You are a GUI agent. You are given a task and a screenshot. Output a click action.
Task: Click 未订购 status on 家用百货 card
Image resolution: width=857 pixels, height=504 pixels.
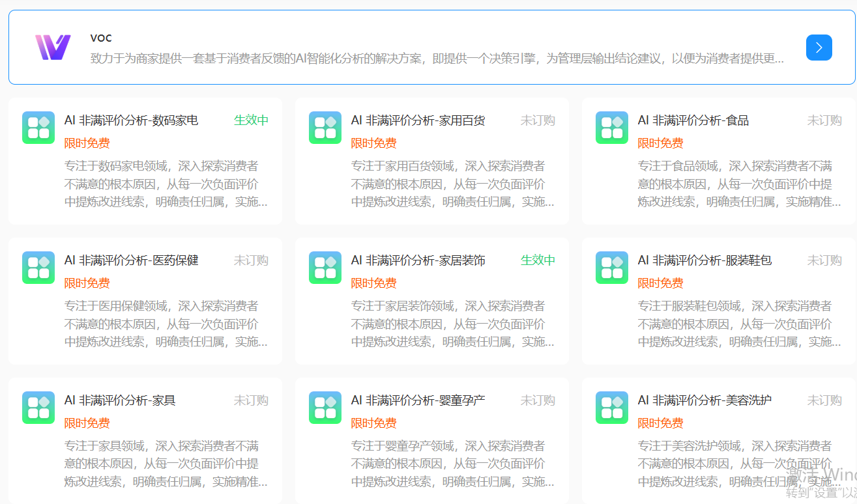pyautogui.click(x=538, y=120)
